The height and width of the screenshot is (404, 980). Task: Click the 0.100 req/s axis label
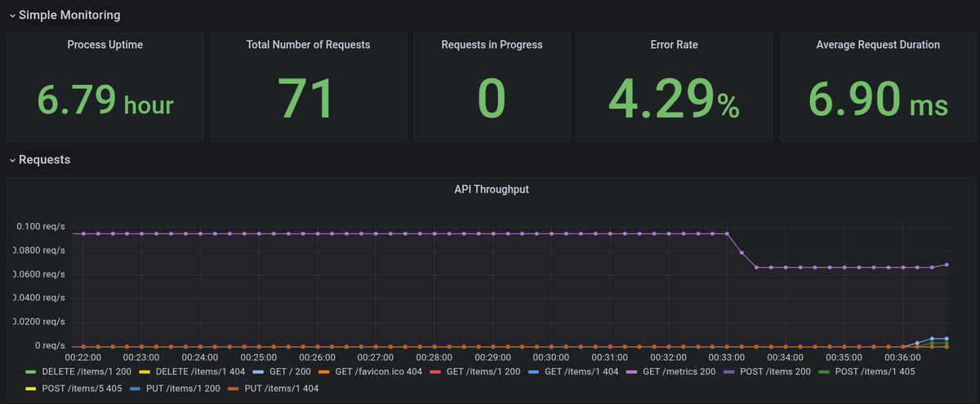click(41, 226)
